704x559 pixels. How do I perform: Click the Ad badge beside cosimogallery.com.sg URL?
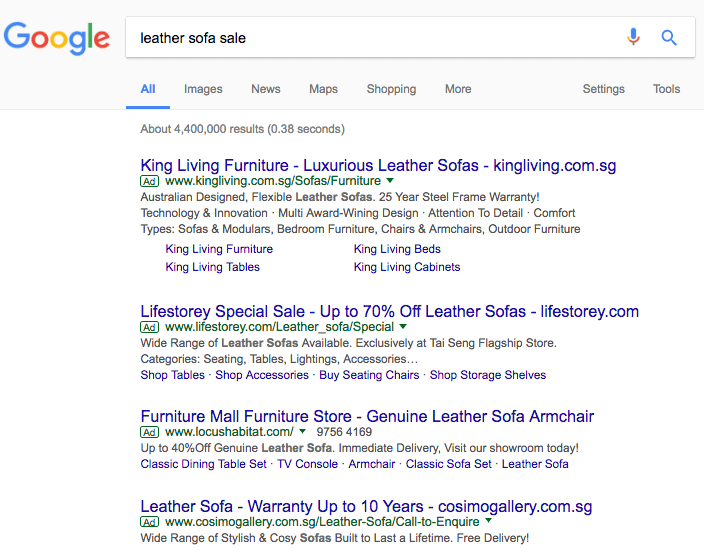(x=150, y=522)
